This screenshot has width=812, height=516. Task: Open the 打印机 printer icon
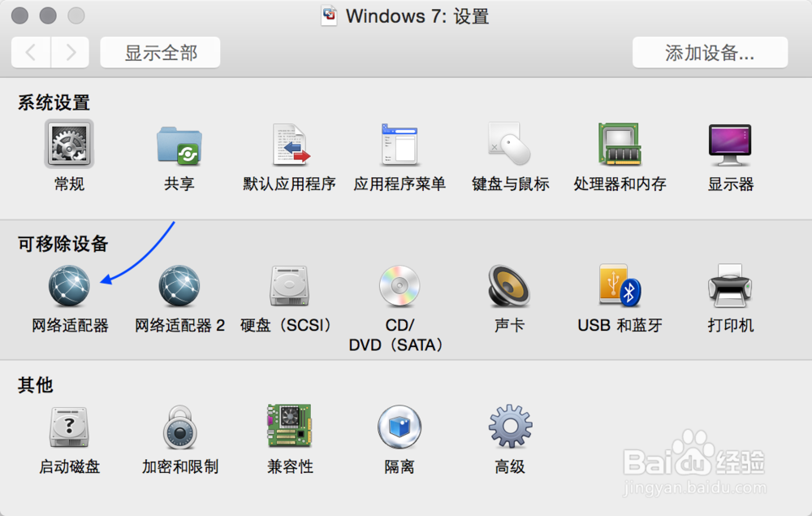pyautogui.click(x=730, y=285)
